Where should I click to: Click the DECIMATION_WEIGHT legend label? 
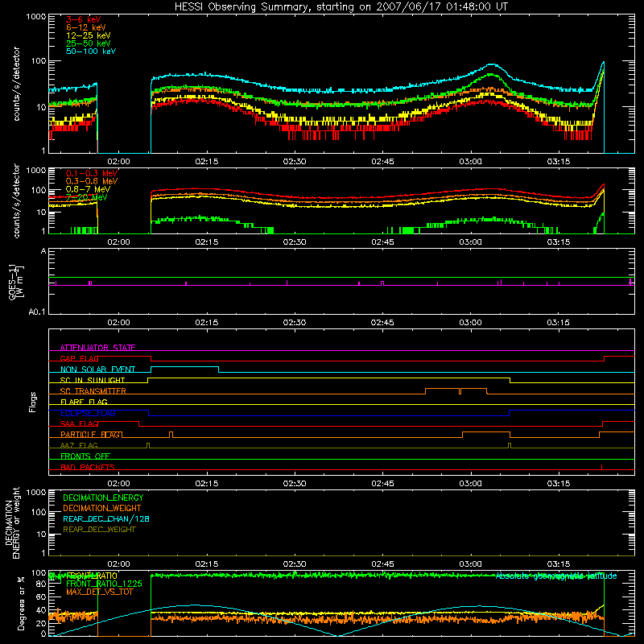[102, 508]
